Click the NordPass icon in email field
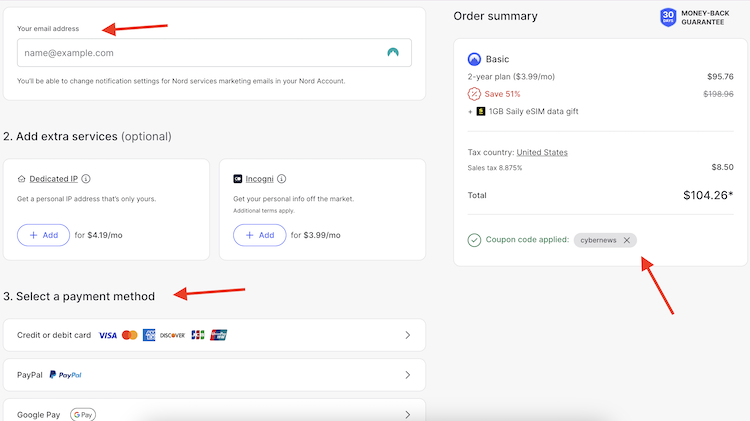The image size is (750, 421). point(393,53)
